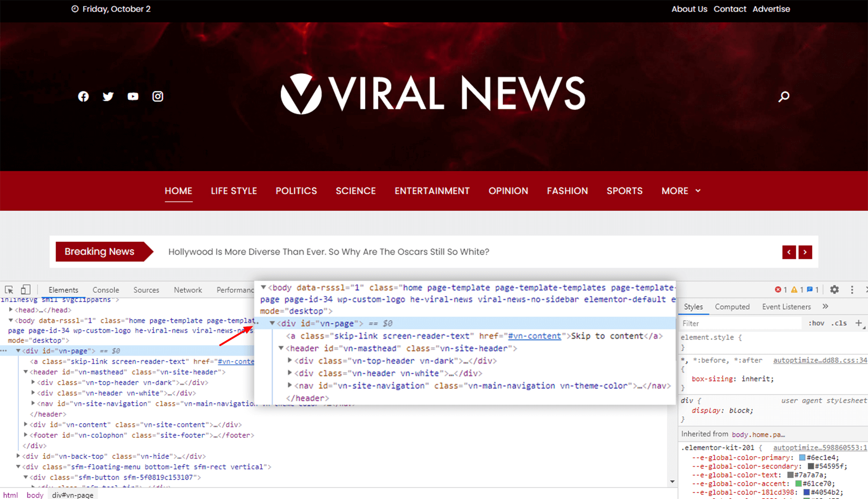868x499 pixels.
Task: Expand the vn-content div node
Action: pyautogui.click(x=26, y=425)
